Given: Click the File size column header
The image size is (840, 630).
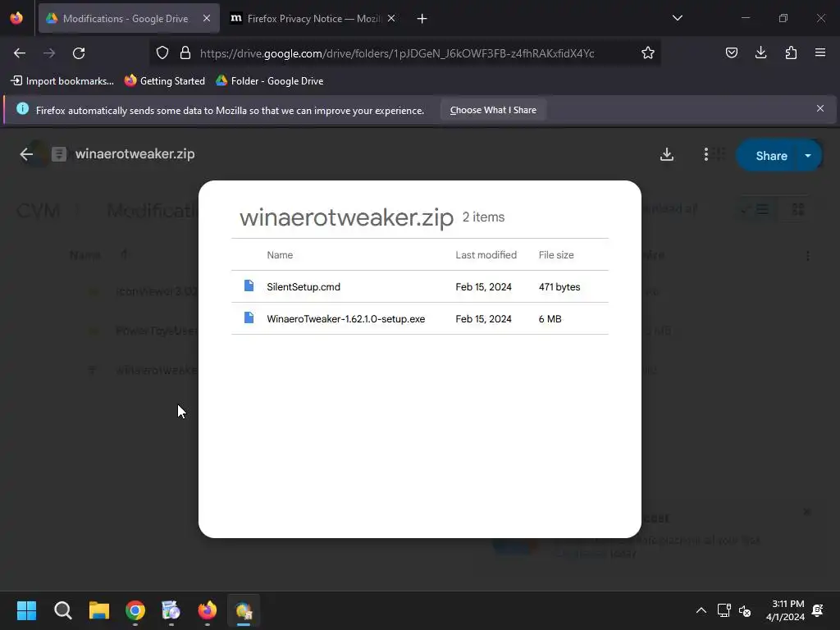Looking at the screenshot, I should coord(556,255).
